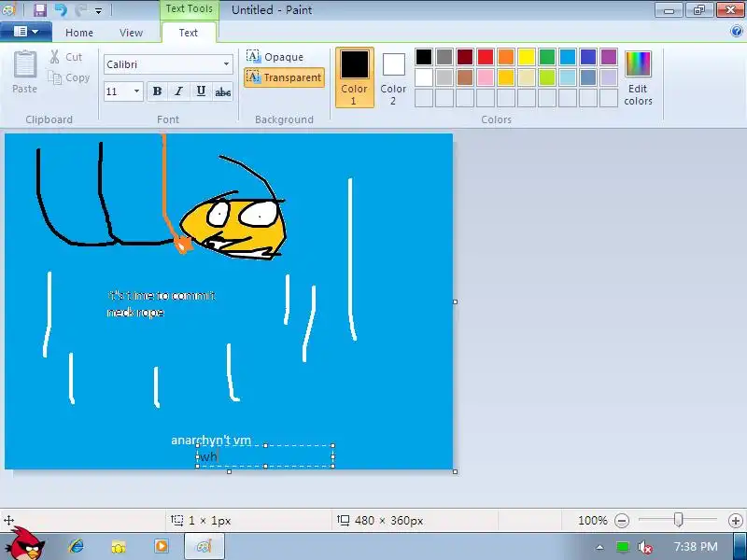Select Transparent text background option
The image size is (747, 560).
[x=284, y=77]
